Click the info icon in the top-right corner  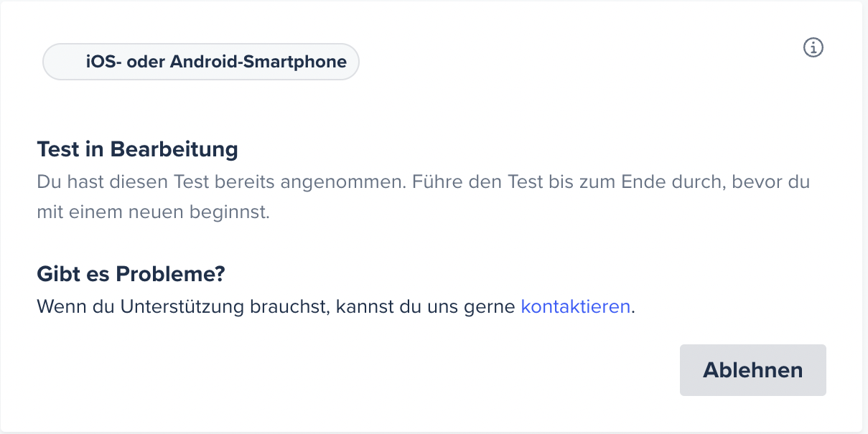813,47
